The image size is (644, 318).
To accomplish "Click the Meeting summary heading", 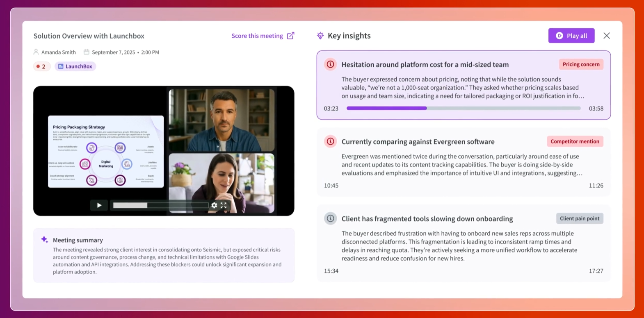I will (x=78, y=240).
